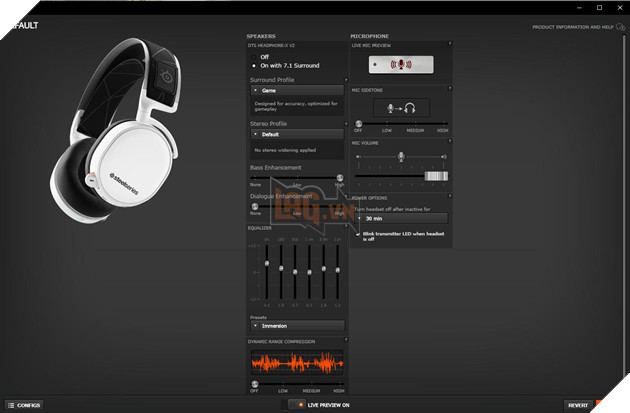Open help for Power Options
The width and height of the screenshot is (630, 413).
[450, 196]
